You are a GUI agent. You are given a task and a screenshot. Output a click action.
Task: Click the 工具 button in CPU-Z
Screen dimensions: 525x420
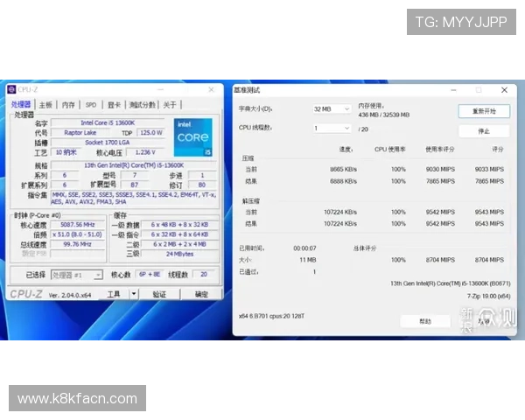[x=113, y=294]
